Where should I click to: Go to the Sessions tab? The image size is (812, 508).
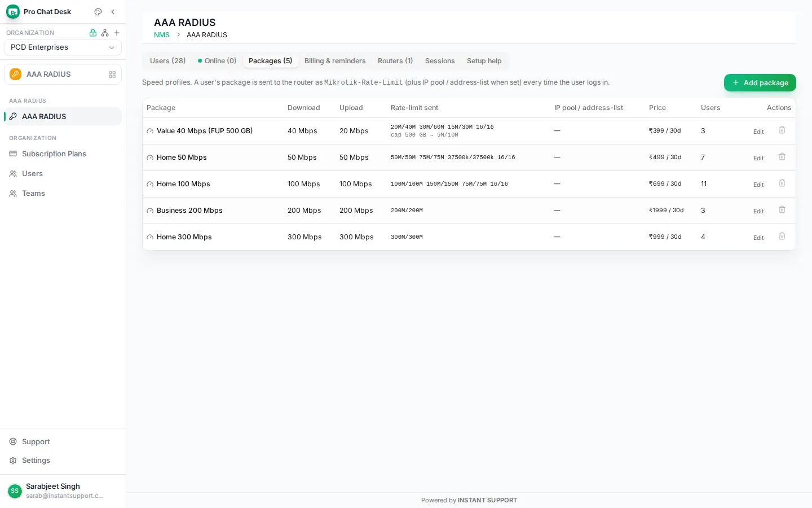click(x=440, y=61)
